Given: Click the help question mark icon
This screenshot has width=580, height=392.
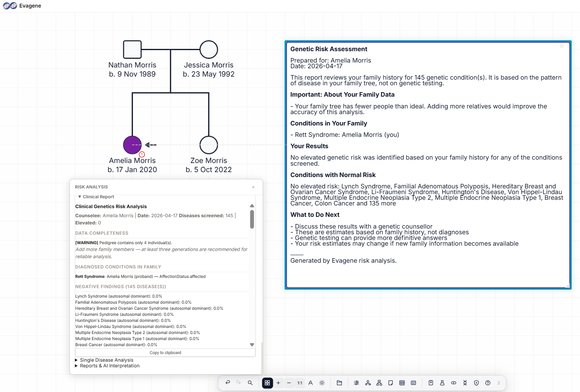Looking at the screenshot, I should tap(488, 383).
